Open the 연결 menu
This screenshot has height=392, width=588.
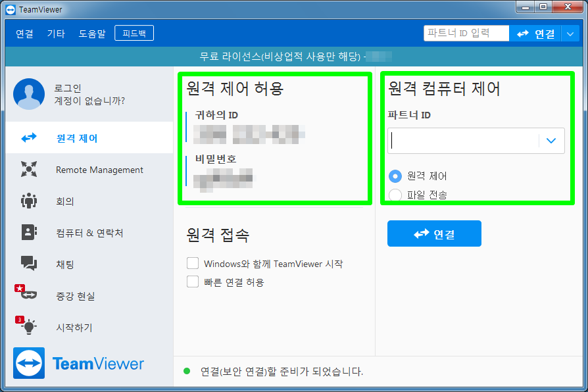[24, 34]
